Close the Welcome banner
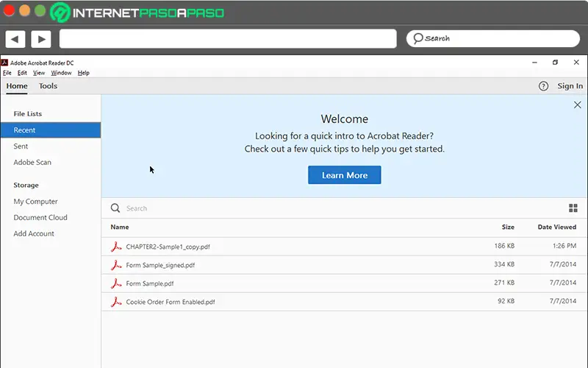Screen dimensions: 588x368 pyautogui.click(x=578, y=105)
